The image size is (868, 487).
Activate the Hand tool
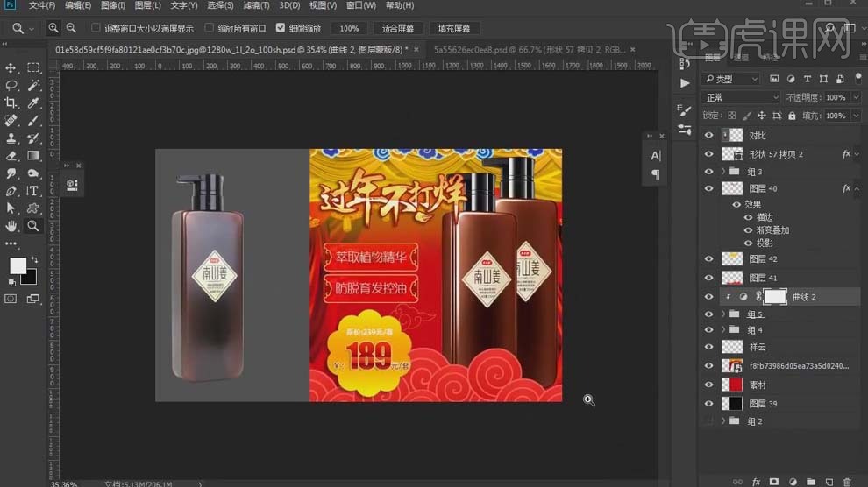click(x=11, y=225)
